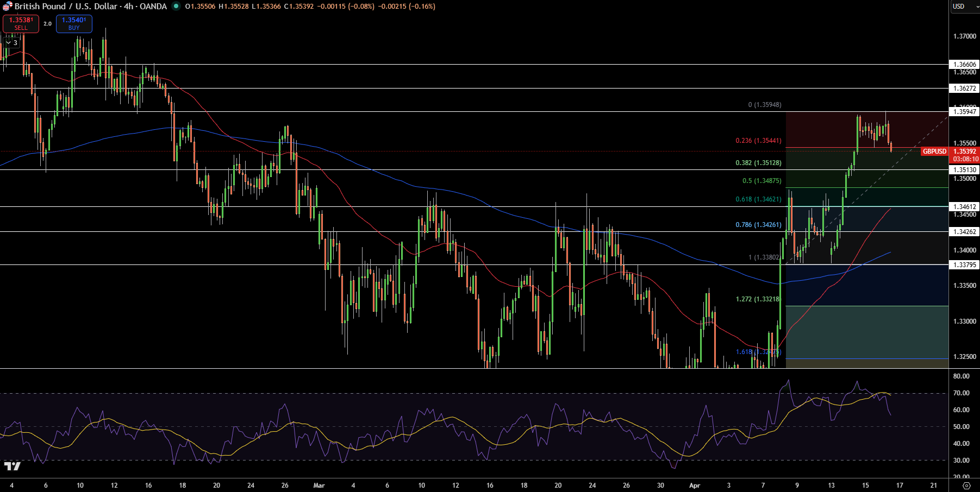Viewport: 980px width, 492px height.
Task: Click the Fib 0.786 (1.34261) level label
Action: [758, 225]
